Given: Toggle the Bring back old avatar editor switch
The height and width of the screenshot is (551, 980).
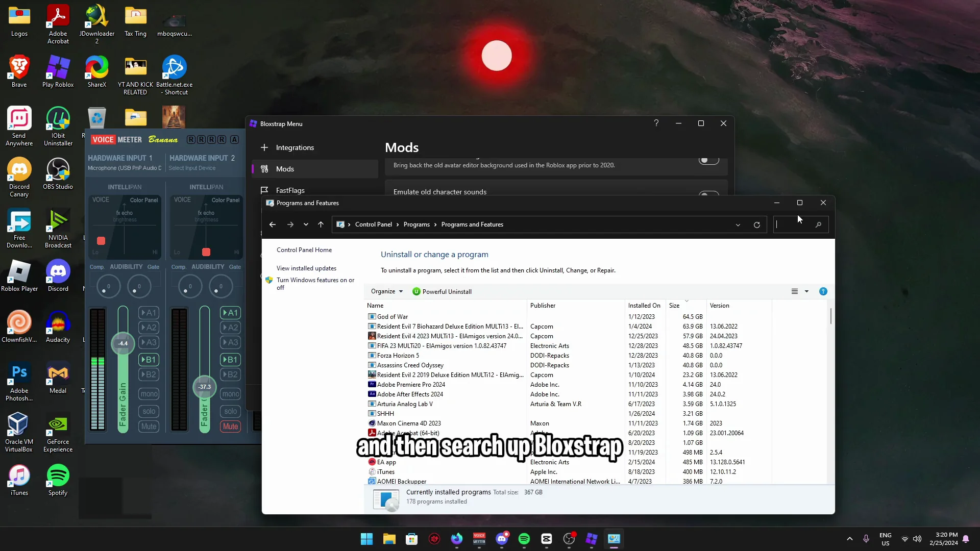Looking at the screenshot, I should (x=709, y=160).
